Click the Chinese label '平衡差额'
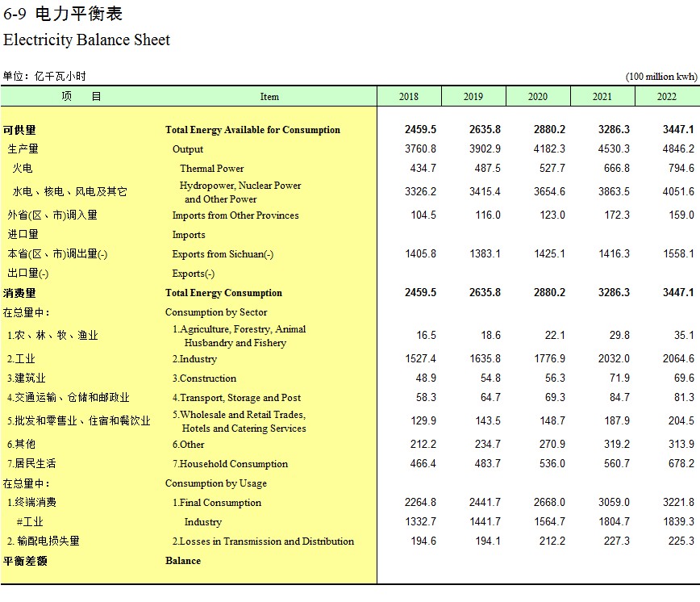The image size is (700, 602). tap(25, 561)
